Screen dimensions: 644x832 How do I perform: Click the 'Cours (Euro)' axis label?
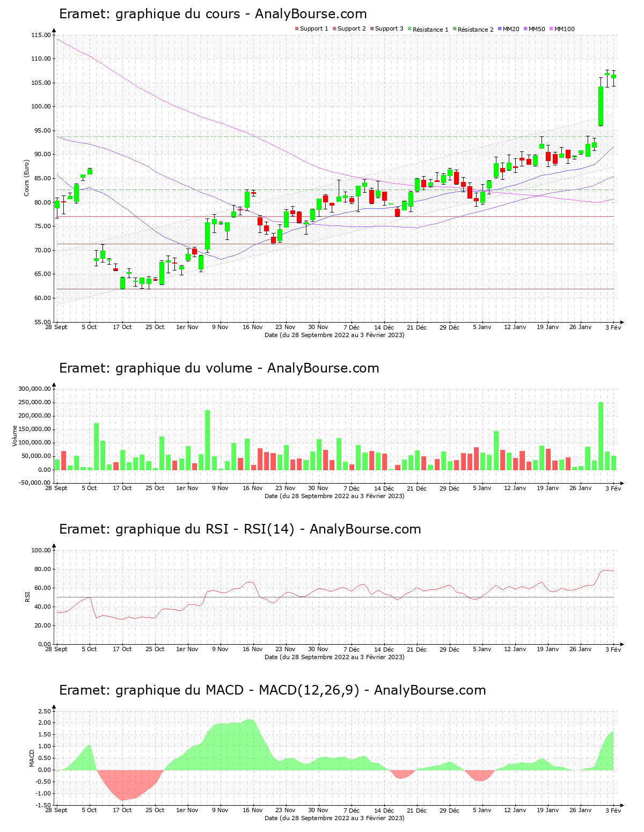pyautogui.click(x=26, y=178)
